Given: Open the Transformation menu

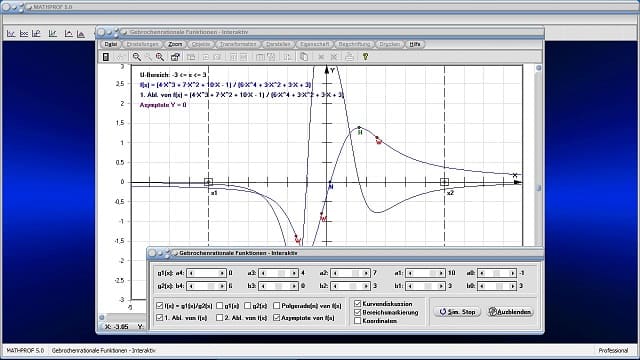Looking at the screenshot, I should pyautogui.click(x=238, y=44).
